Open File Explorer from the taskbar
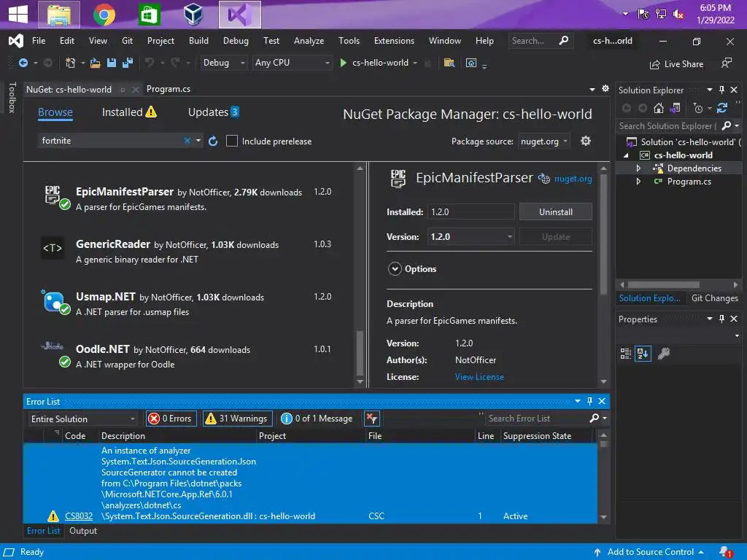The image size is (747, 560). click(58, 15)
